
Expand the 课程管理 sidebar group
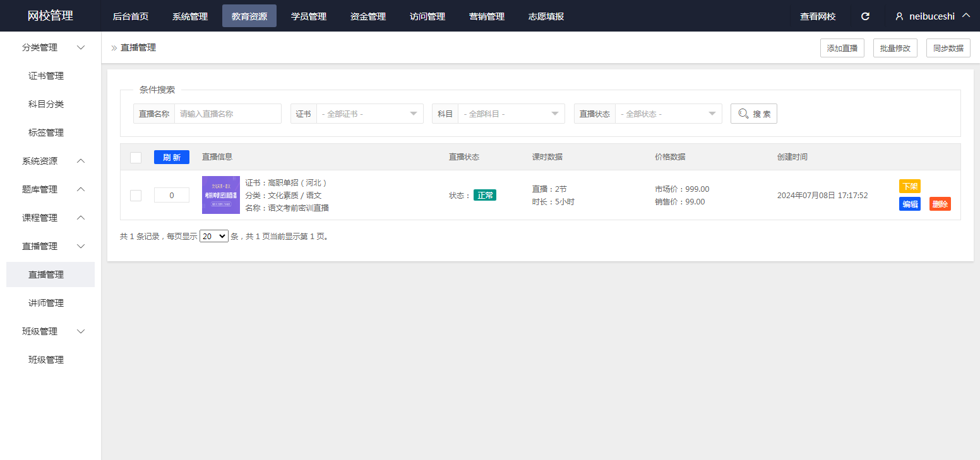click(x=81, y=218)
